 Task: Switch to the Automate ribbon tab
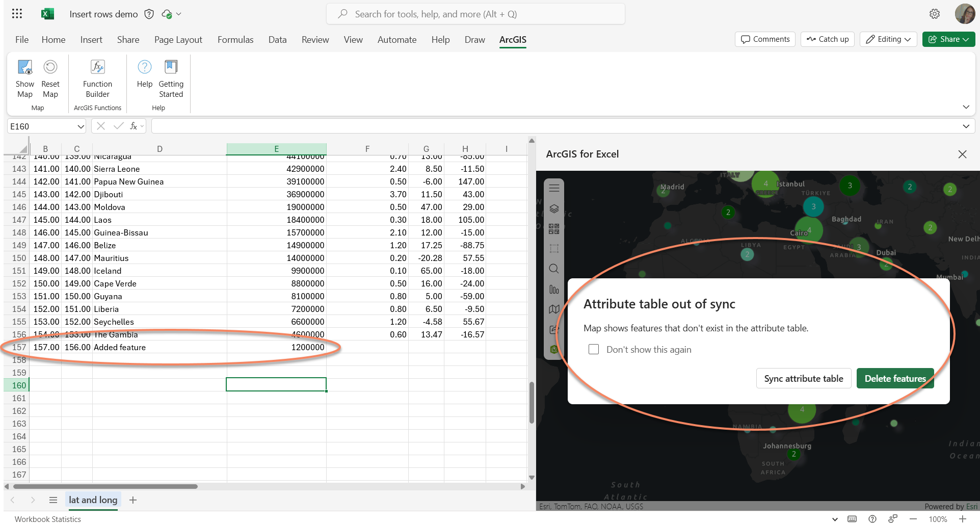[396, 39]
